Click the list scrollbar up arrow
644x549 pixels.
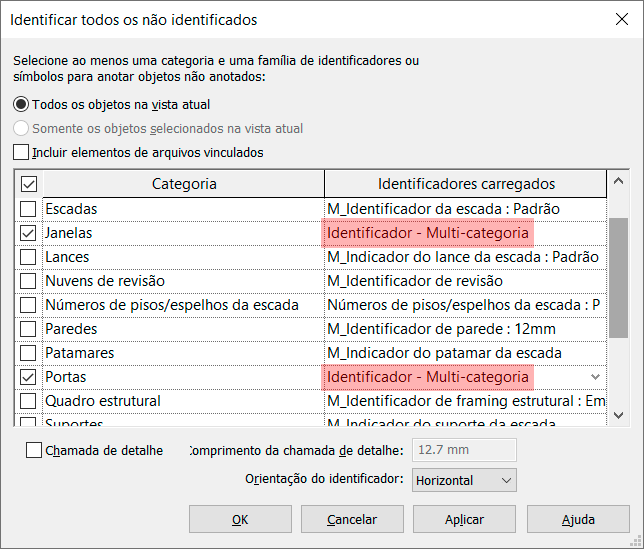pyautogui.click(x=618, y=181)
